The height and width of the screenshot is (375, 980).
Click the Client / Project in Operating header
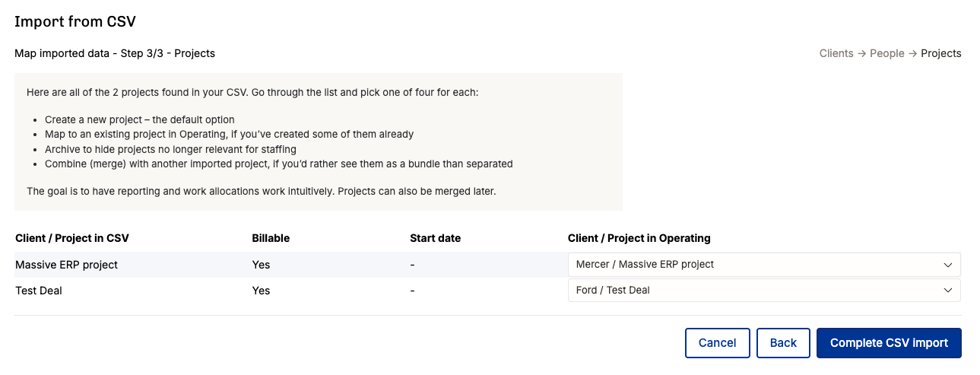coord(639,238)
